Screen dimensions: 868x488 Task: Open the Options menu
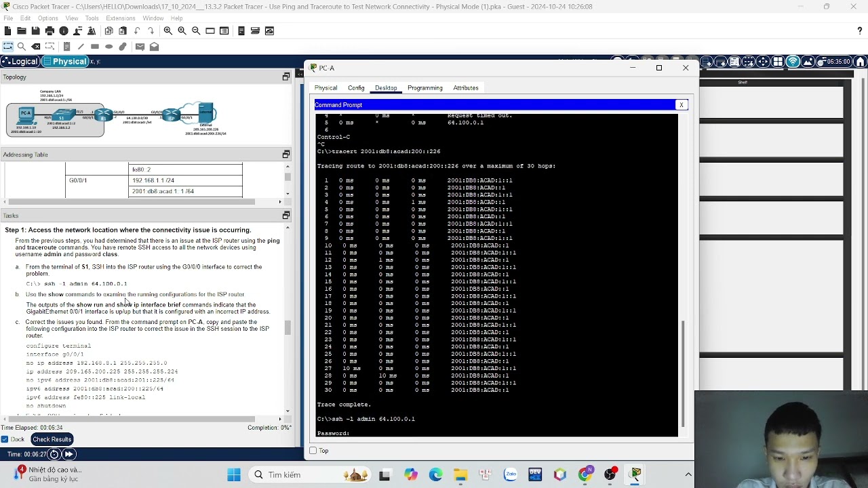pyautogui.click(x=47, y=18)
